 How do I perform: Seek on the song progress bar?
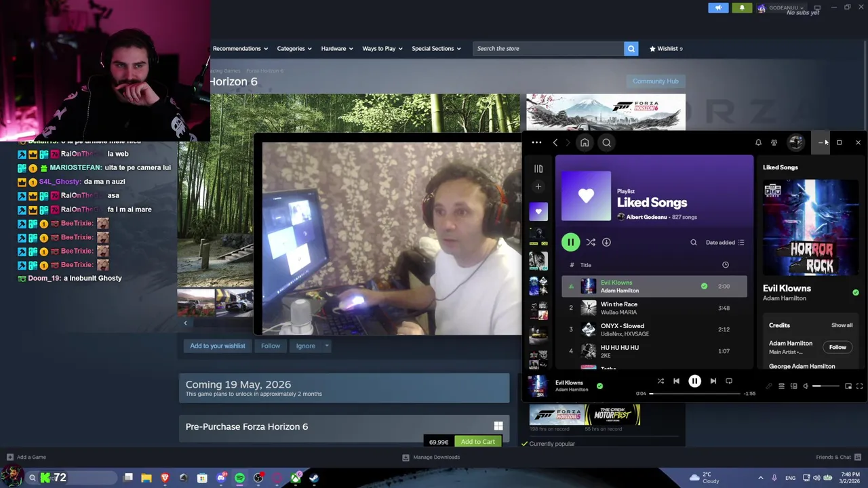click(694, 394)
